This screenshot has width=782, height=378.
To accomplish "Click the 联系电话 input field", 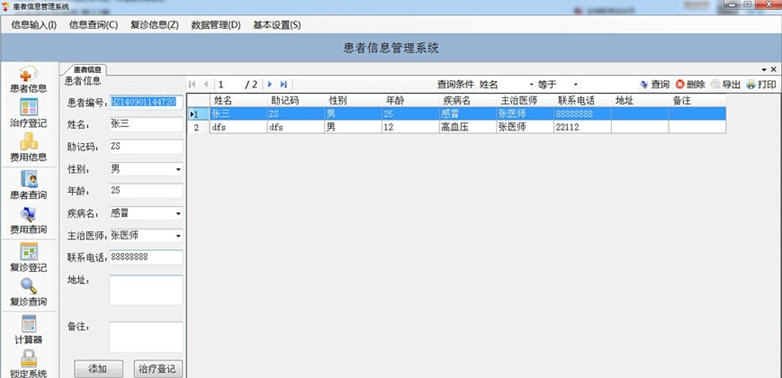I will pyautogui.click(x=146, y=257).
